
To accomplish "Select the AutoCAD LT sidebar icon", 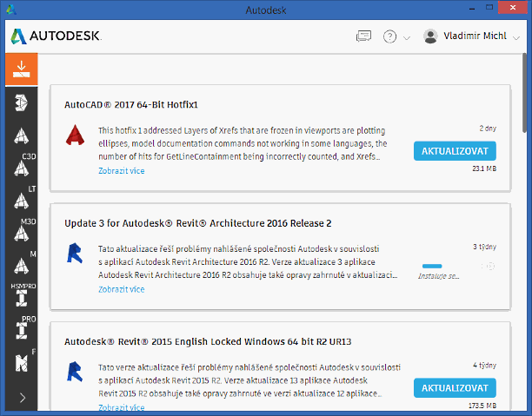I will pyautogui.click(x=22, y=201).
